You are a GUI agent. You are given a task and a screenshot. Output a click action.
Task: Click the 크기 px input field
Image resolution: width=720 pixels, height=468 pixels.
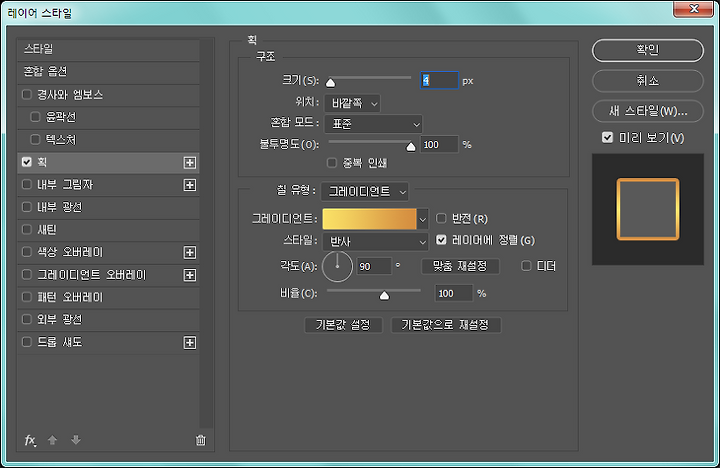(439, 80)
